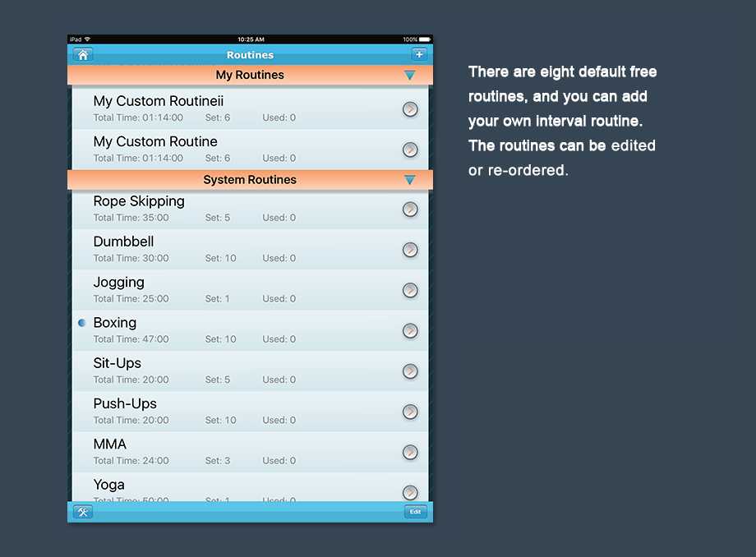Go to the Home screen icon
Viewport: 756px width, 557px height.
click(82, 55)
